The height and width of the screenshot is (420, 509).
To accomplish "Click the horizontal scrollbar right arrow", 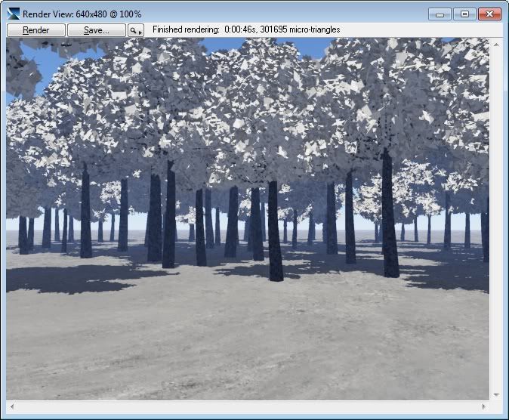I will [x=483, y=406].
